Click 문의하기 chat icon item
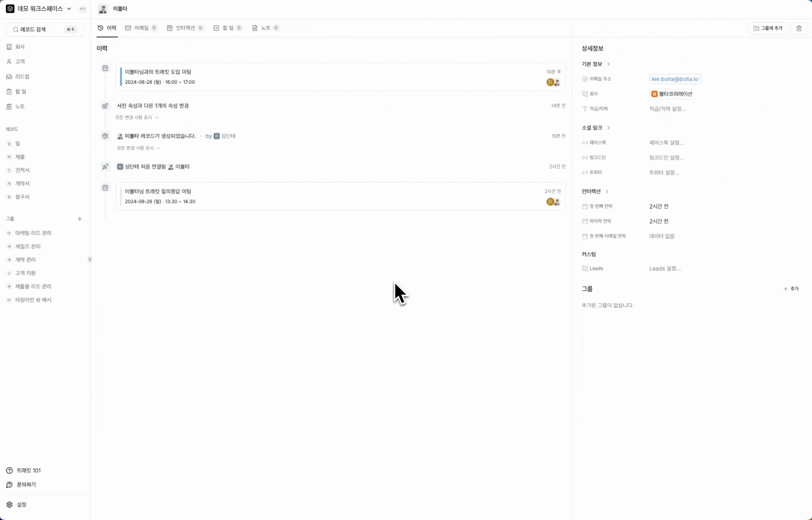 pyautogui.click(x=26, y=484)
